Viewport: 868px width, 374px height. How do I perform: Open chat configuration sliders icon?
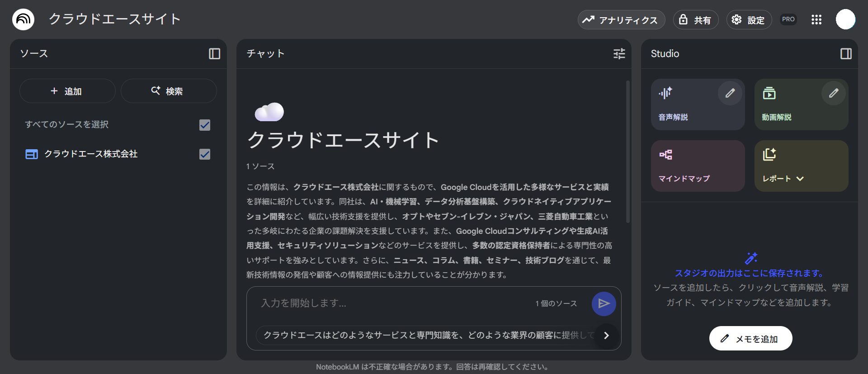point(619,54)
